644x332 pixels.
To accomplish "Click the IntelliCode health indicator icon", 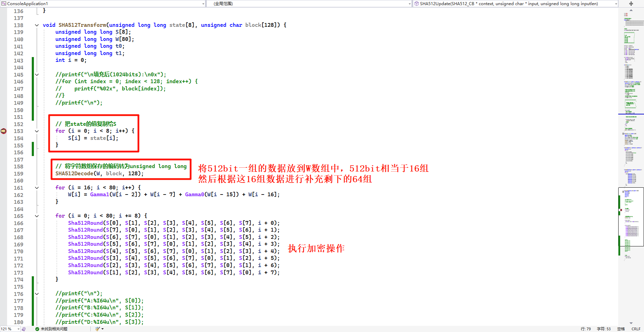I will click(24, 329).
